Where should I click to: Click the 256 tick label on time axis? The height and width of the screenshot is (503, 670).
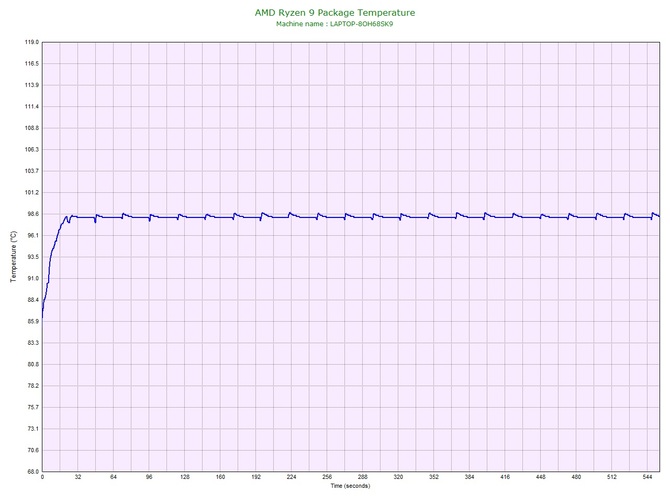tap(327, 477)
